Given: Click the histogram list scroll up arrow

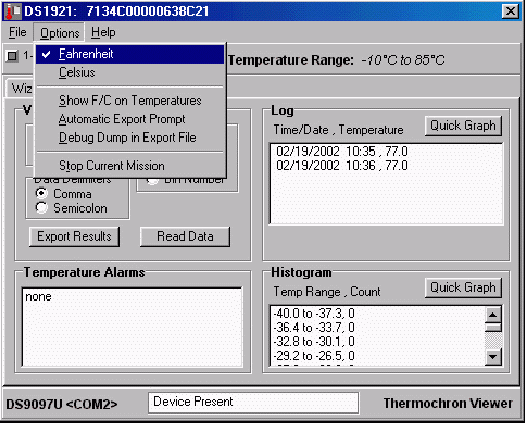Looking at the screenshot, I should 493,314.
